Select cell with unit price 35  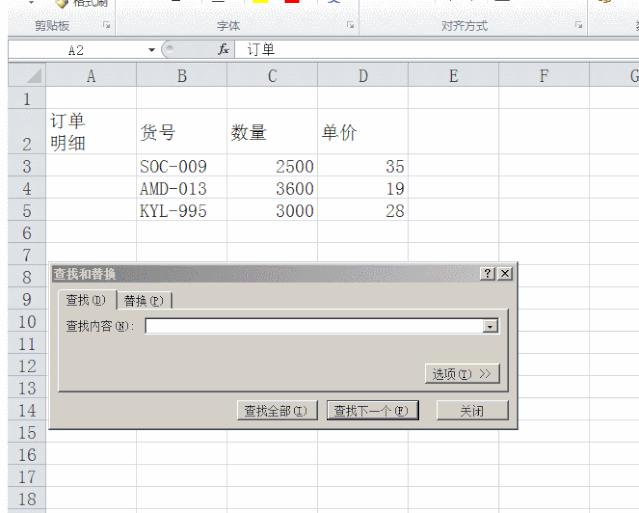pos(363,165)
